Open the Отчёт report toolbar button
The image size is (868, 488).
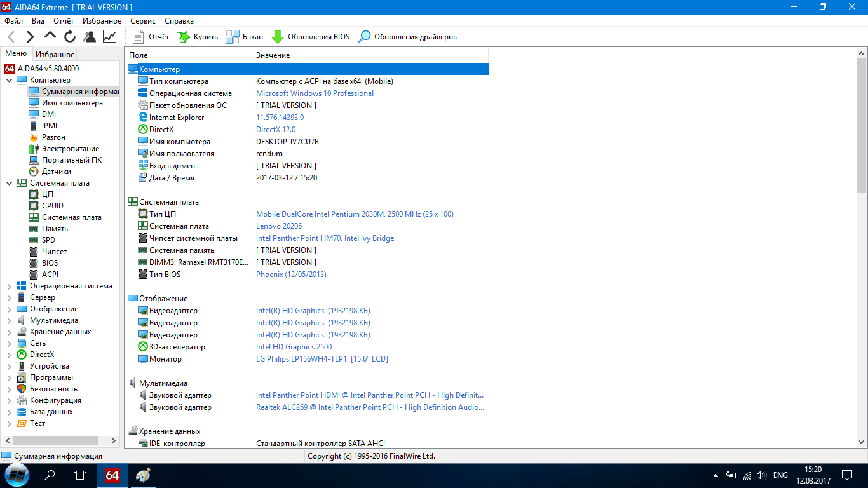point(151,37)
